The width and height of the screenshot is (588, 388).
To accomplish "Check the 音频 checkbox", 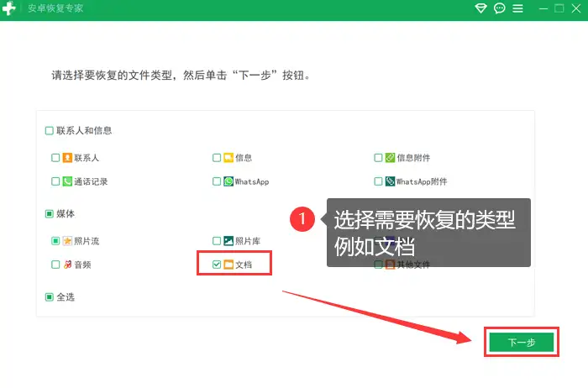I will click(x=55, y=265).
